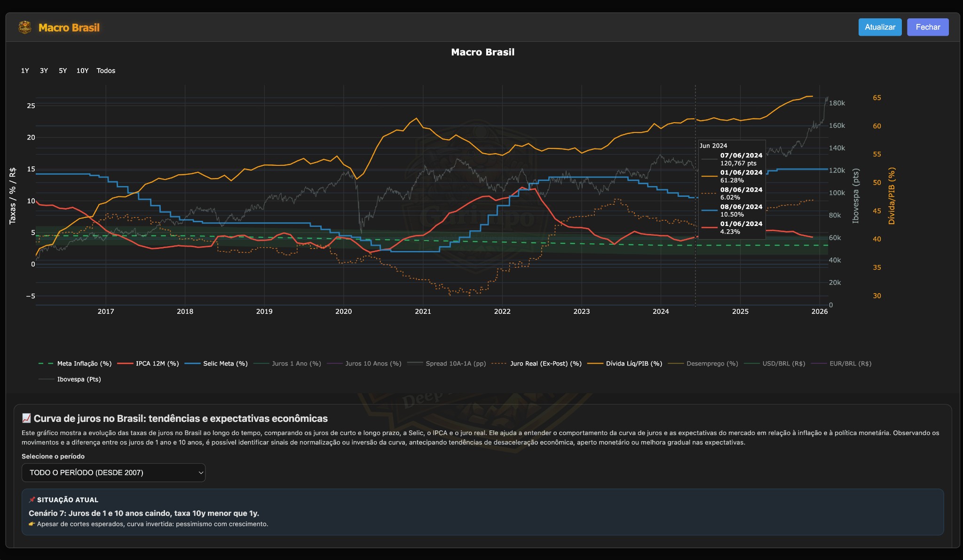Select the 1Y range option

click(x=25, y=70)
